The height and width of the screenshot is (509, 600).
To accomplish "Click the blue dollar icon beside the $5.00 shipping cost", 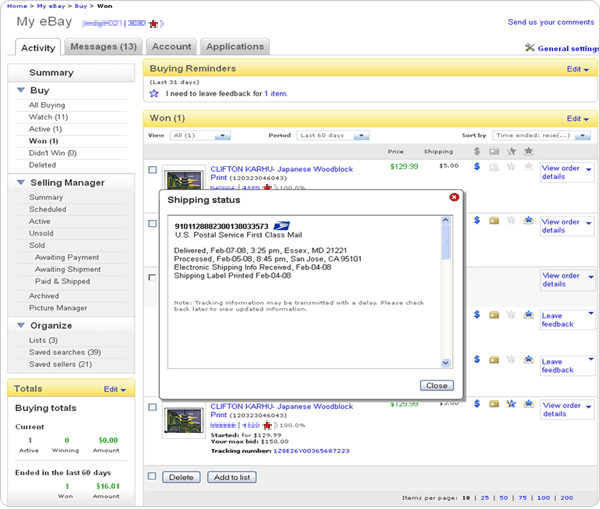I will click(x=477, y=166).
